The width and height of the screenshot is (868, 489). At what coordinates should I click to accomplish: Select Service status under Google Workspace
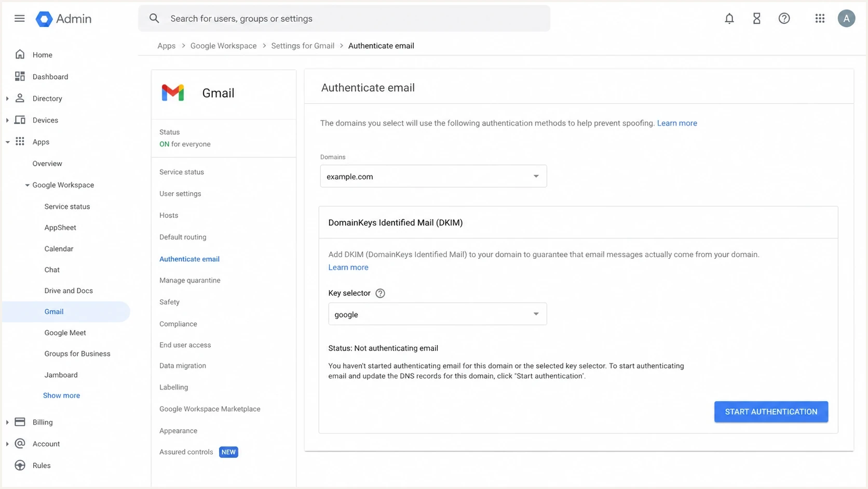pos(67,206)
